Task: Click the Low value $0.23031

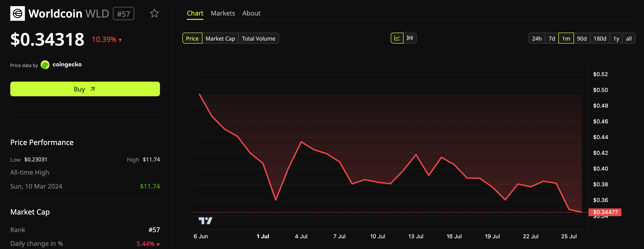Action: 36,159
